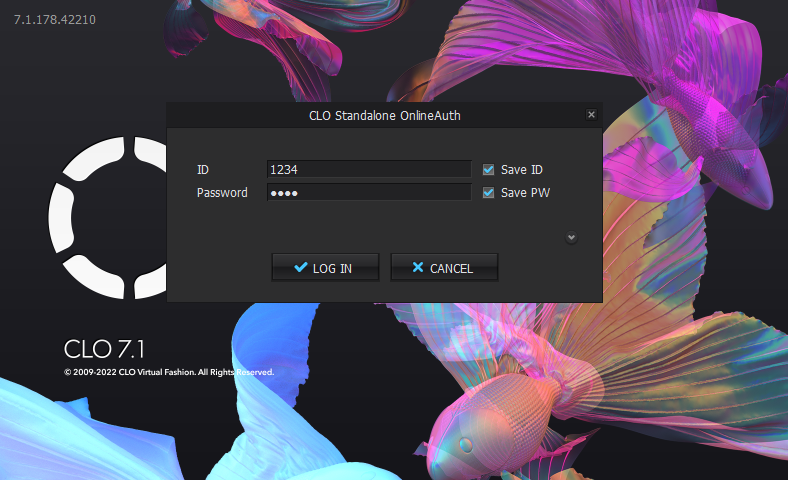788x480 pixels.
Task: Click the version number 7.1.178.42210
Action: coord(55,20)
